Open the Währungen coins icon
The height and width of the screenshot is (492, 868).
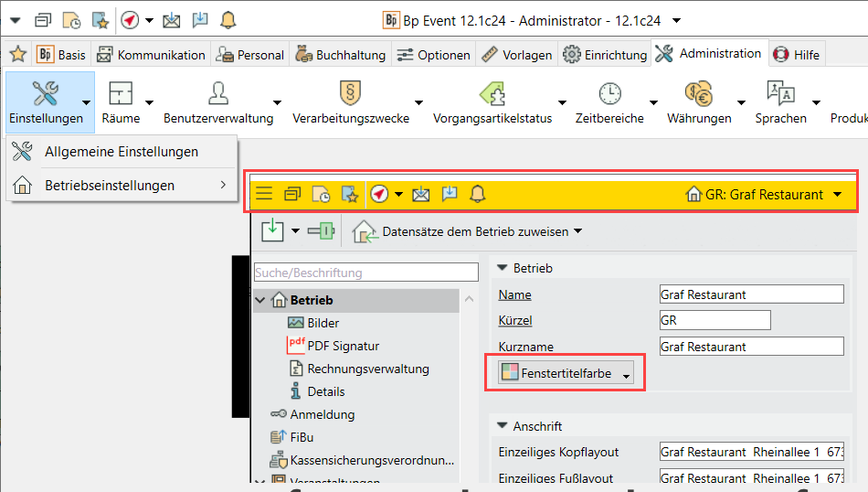pyautogui.click(x=699, y=93)
